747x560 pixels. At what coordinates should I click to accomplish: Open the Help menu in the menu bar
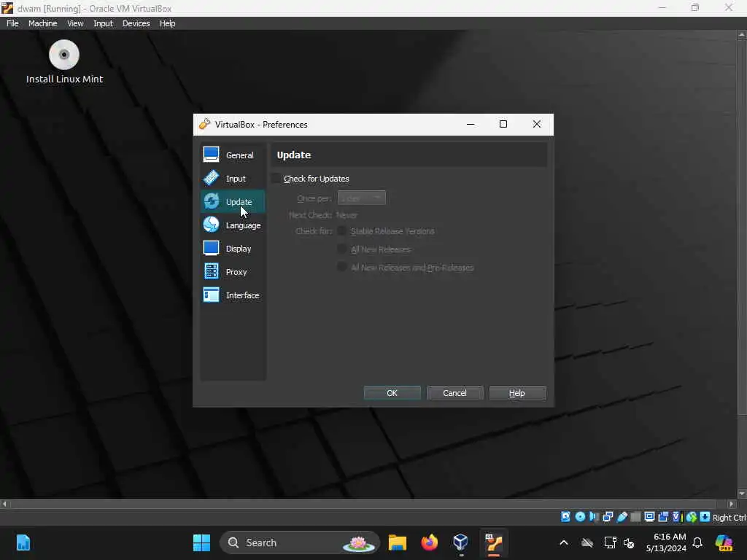pyautogui.click(x=167, y=23)
